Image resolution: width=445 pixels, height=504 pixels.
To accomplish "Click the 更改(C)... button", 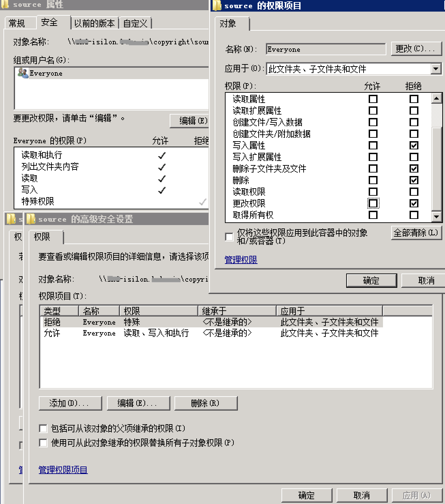I will pos(416,49).
